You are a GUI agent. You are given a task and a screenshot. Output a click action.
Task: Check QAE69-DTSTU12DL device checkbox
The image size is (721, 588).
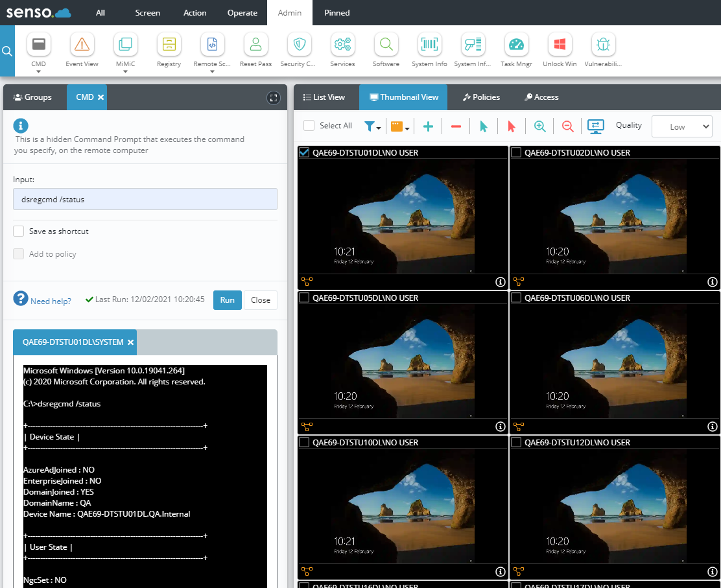click(516, 442)
